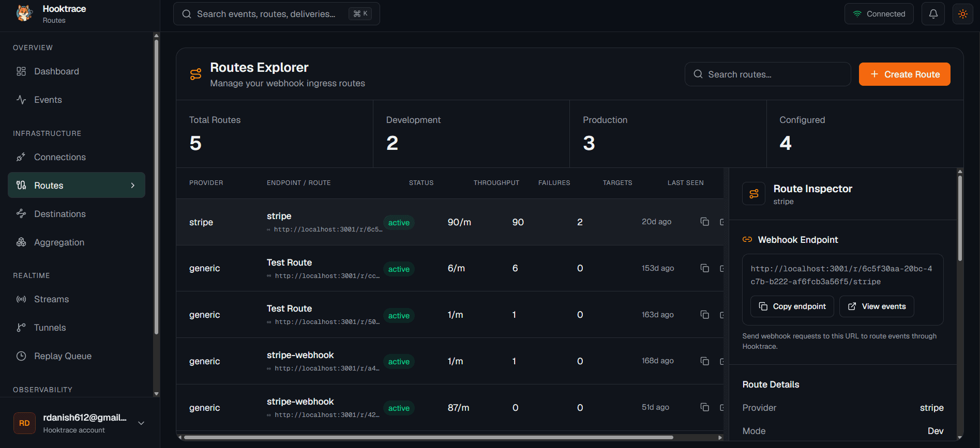The height and width of the screenshot is (448, 980).
Task: Copy endpoint icon for 153d ago row
Action: [704, 268]
